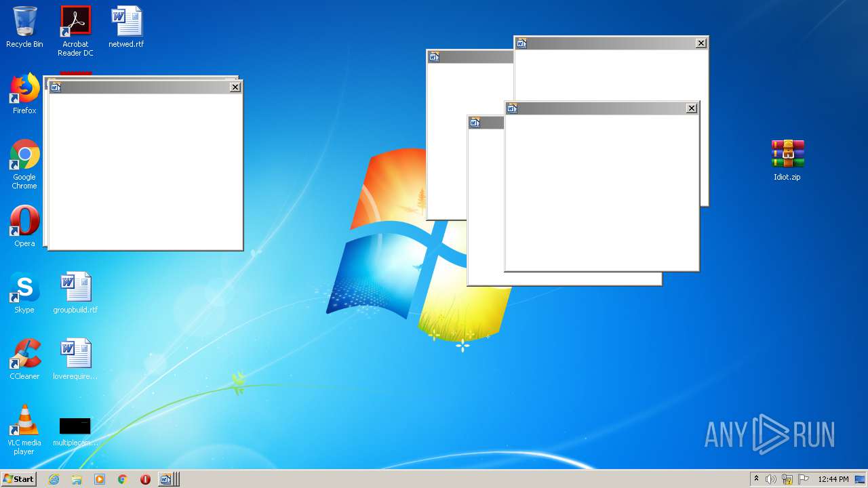The width and height of the screenshot is (868, 488).
Task: Open Chrome from the taskbar
Action: click(122, 479)
